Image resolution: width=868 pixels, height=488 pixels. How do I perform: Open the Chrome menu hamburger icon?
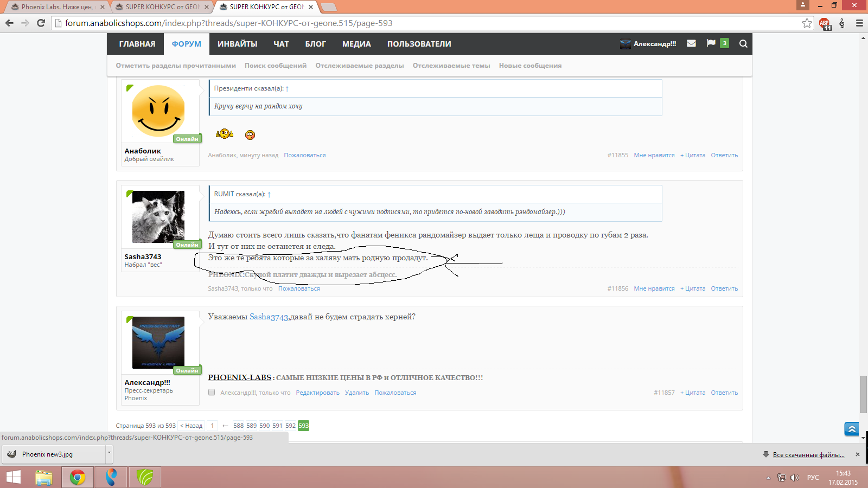(x=859, y=23)
